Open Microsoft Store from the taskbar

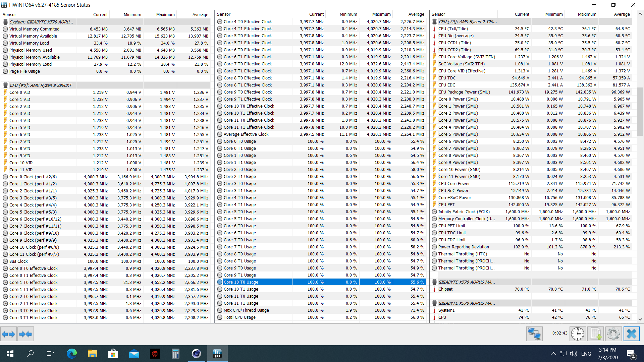(x=113, y=354)
